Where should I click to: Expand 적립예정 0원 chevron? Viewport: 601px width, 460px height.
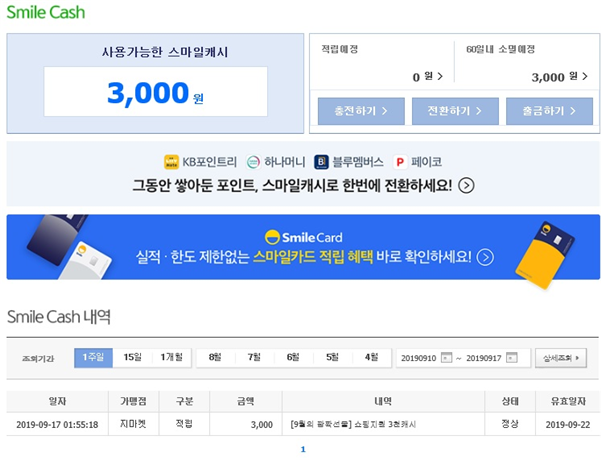pos(440,76)
